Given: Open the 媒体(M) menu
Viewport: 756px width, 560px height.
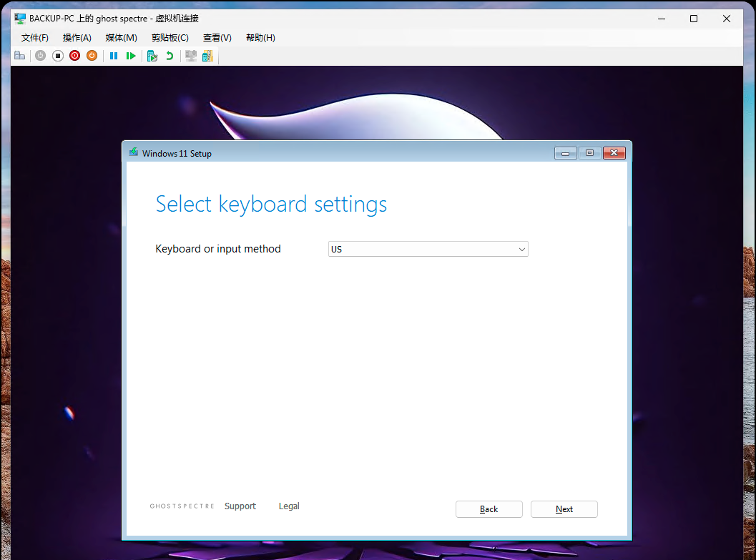Looking at the screenshot, I should [x=121, y=37].
